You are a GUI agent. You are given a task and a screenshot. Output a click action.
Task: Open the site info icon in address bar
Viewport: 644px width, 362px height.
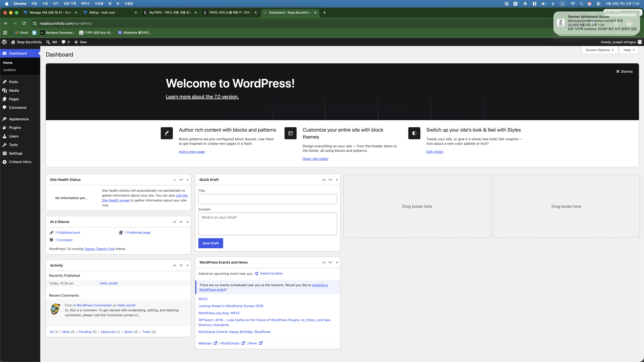click(34, 23)
